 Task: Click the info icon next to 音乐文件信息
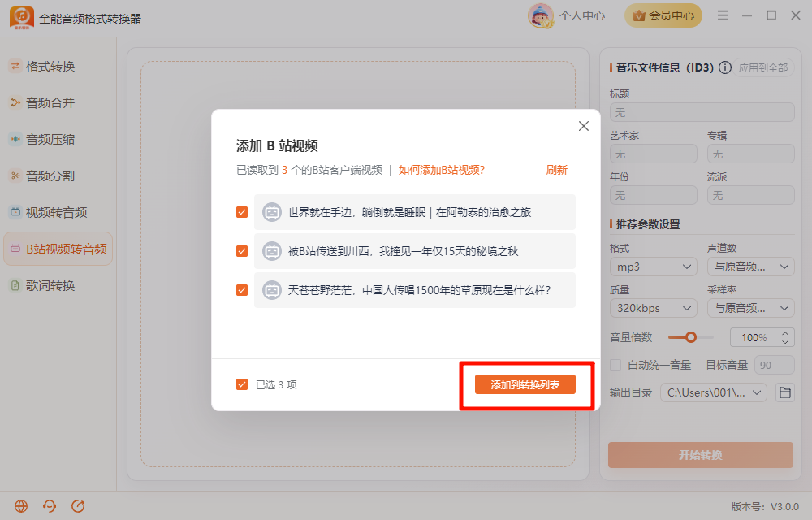click(x=725, y=67)
